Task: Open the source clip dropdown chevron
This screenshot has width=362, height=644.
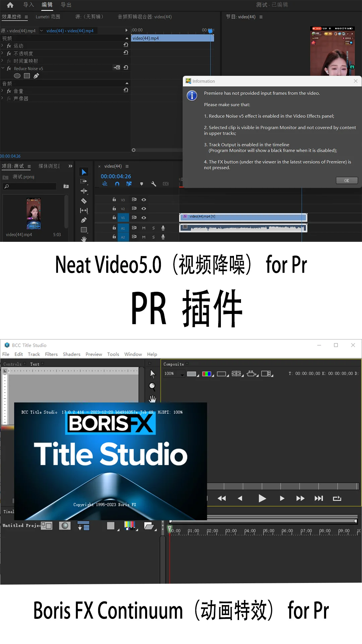Action: coord(42,31)
